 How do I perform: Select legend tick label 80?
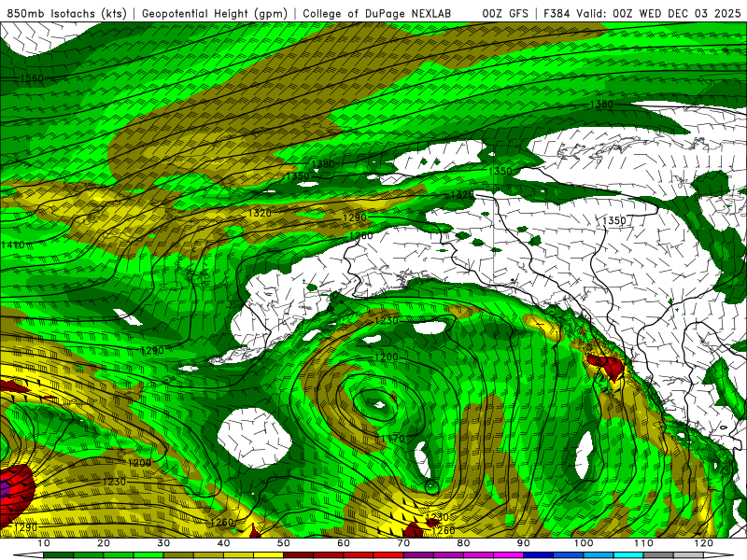point(463,543)
